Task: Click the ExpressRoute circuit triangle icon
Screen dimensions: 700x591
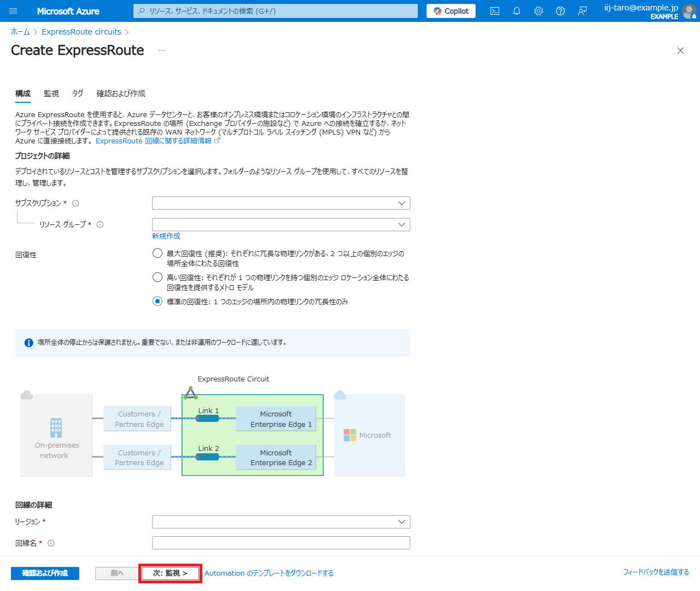Action: [x=190, y=393]
